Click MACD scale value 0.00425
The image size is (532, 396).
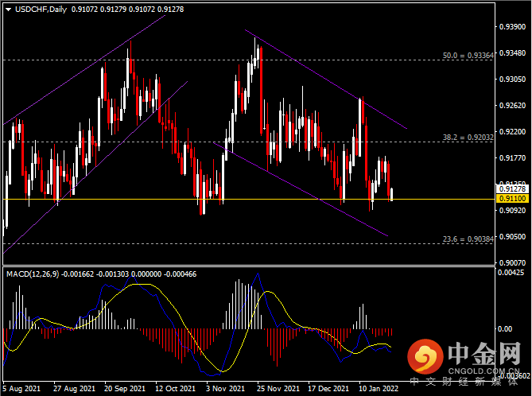point(511,273)
